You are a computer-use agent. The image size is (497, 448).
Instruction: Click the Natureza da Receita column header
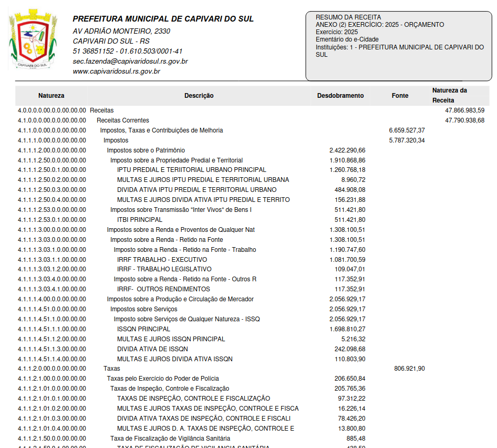[449, 95]
